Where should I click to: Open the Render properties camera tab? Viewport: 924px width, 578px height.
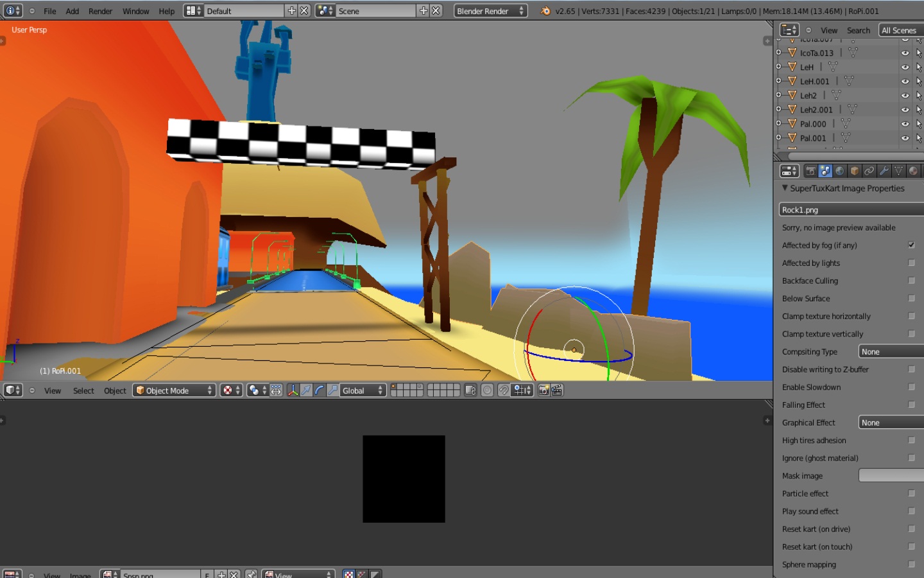point(811,171)
